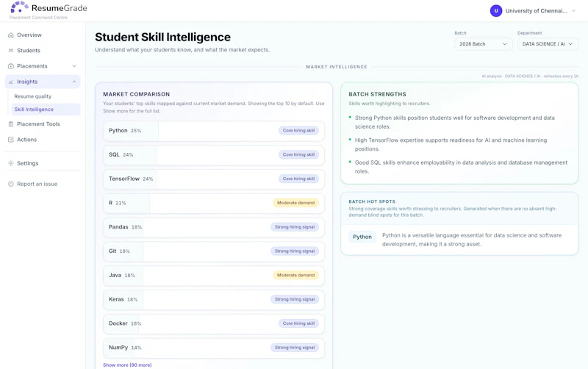Click the TensorFlow 24% skill row
The height and width of the screenshot is (369, 588).
pos(214,179)
